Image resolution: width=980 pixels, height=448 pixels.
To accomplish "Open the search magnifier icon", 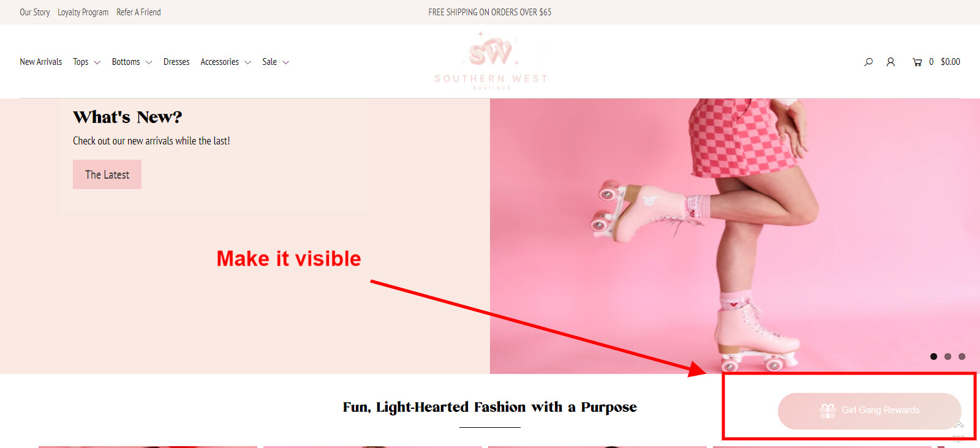I will click(x=869, y=62).
